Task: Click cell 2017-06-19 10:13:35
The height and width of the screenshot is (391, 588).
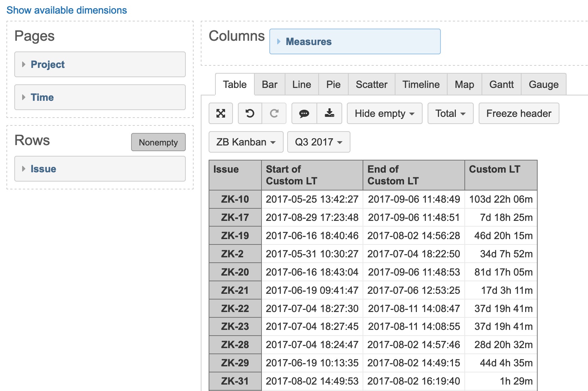Action: (312, 363)
